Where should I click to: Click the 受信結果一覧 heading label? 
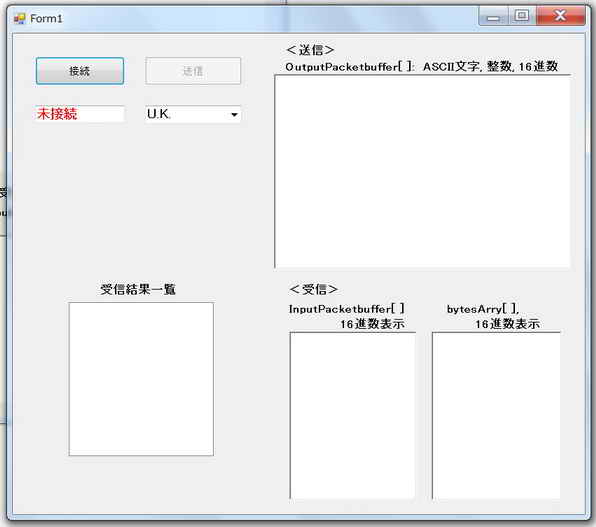(138, 289)
